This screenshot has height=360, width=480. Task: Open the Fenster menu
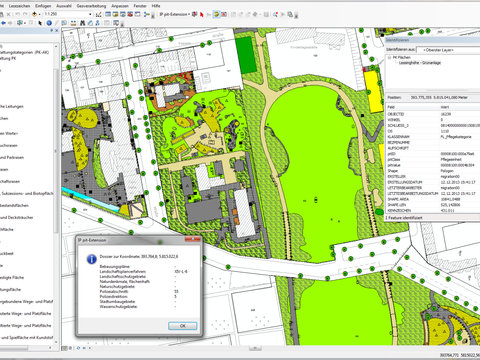point(140,6)
